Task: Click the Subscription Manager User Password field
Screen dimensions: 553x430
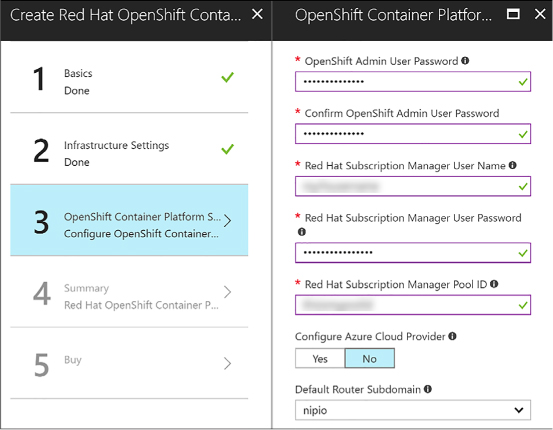Action: [x=413, y=253]
